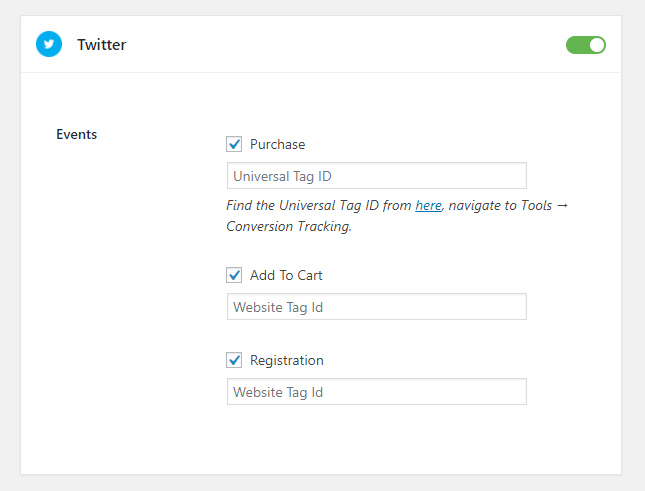Image resolution: width=645 pixels, height=491 pixels.
Task: Click the blue Twitter bird icon
Action: [x=49, y=44]
